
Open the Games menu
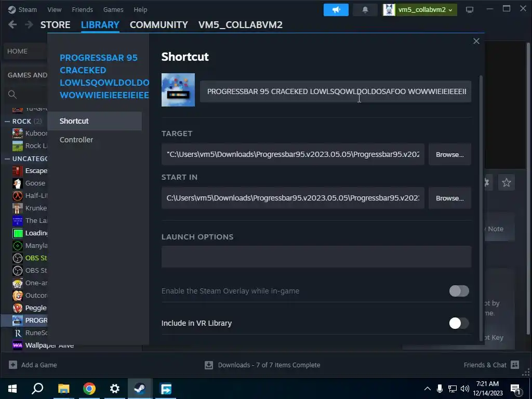[x=113, y=9]
